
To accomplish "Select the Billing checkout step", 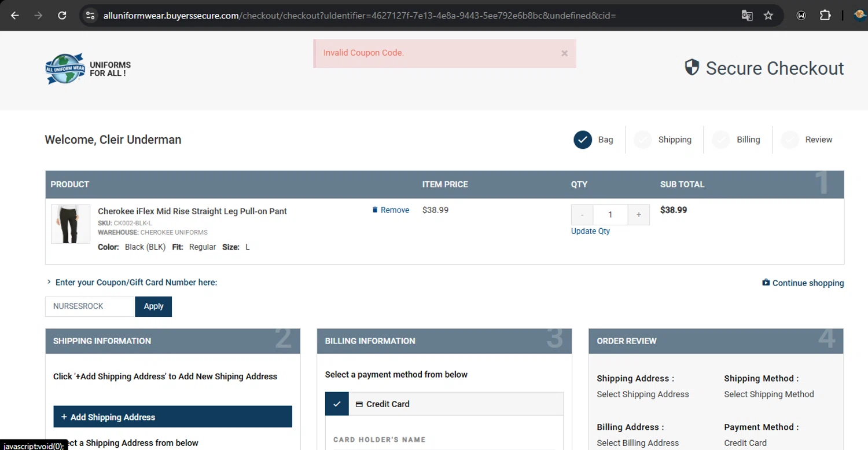I will (x=736, y=140).
